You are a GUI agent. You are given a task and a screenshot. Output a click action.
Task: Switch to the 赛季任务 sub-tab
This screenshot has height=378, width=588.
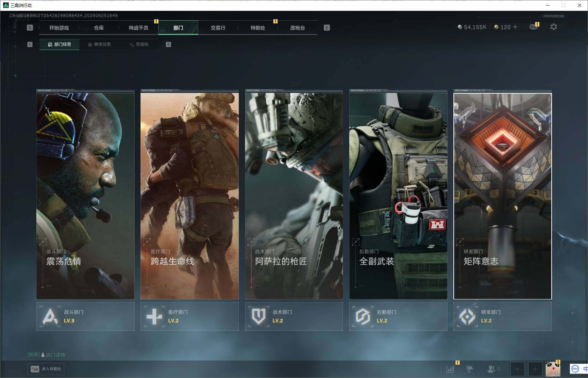coord(99,44)
